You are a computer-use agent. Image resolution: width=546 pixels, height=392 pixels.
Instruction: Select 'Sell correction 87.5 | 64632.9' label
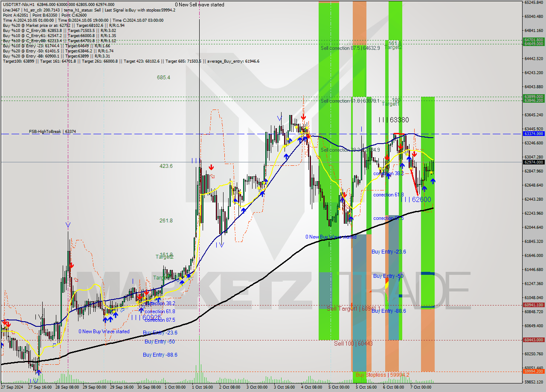(x=350, y=48)
